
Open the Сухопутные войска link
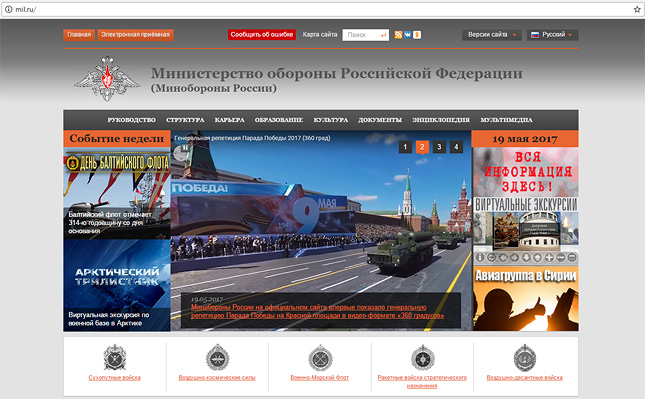(x=115, y=378)
